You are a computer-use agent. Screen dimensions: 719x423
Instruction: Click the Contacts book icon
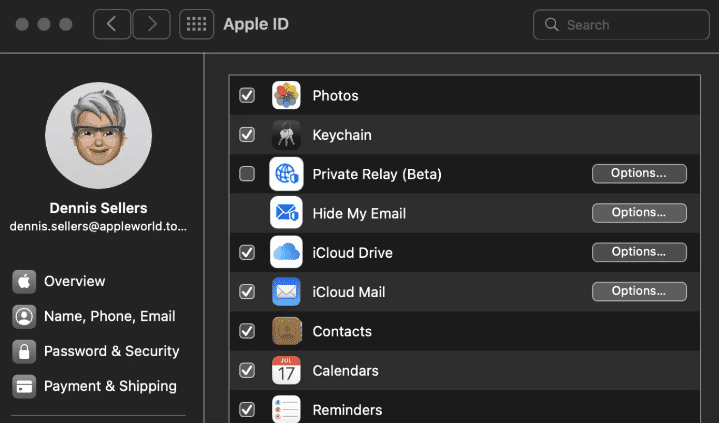[x=286, y=331]
